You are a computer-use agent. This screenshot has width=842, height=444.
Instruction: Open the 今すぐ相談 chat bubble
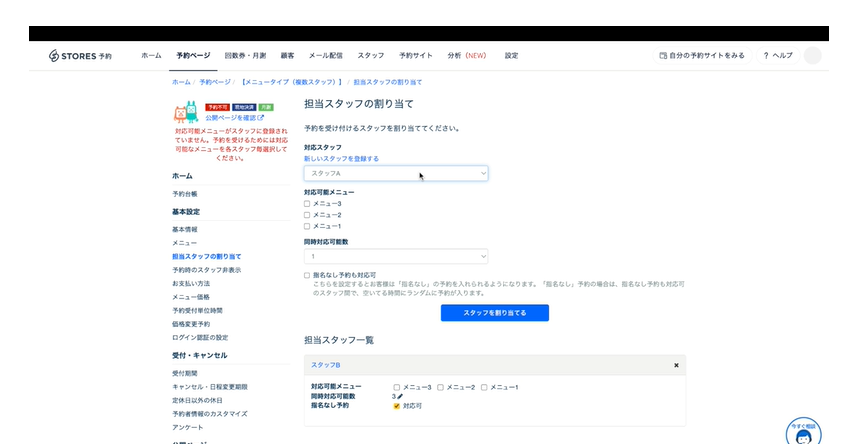click(x=803, y=432)
